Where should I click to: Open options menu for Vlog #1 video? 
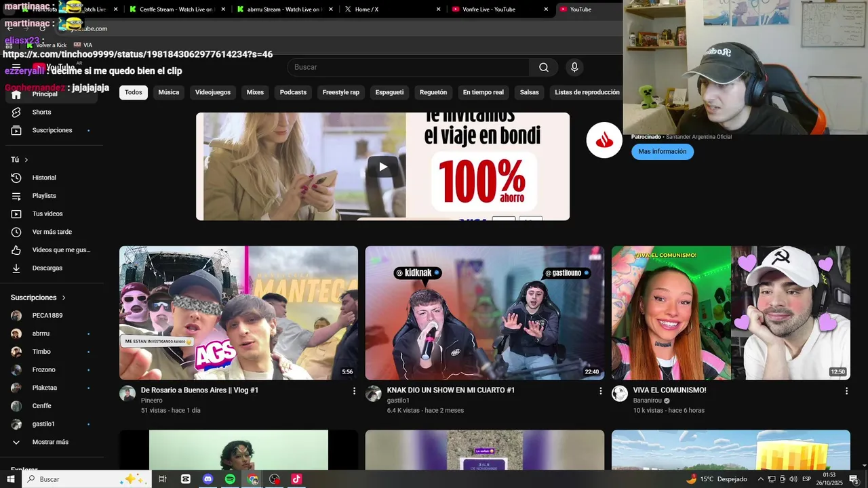(x=354, y=391)
